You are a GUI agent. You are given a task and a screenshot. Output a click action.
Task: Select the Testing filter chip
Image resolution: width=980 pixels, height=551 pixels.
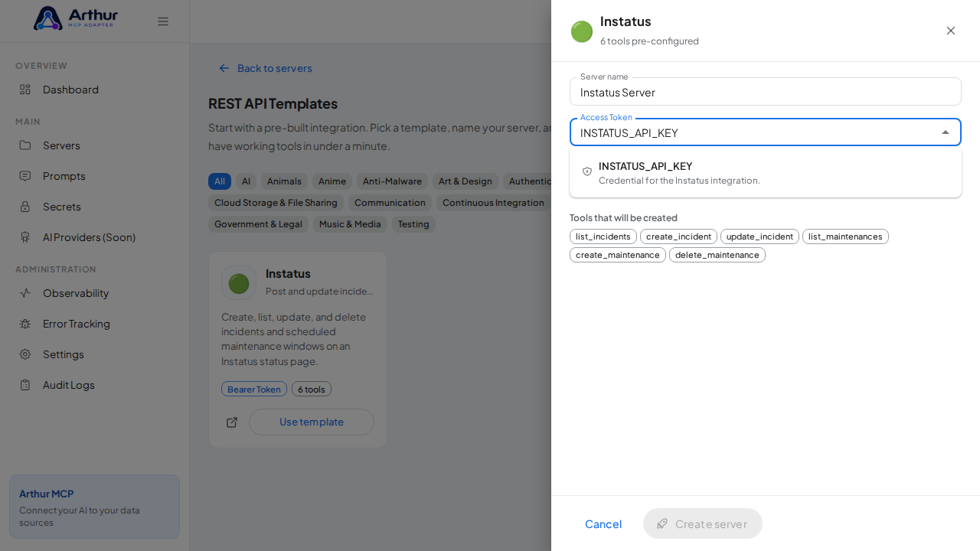[413, 224]
